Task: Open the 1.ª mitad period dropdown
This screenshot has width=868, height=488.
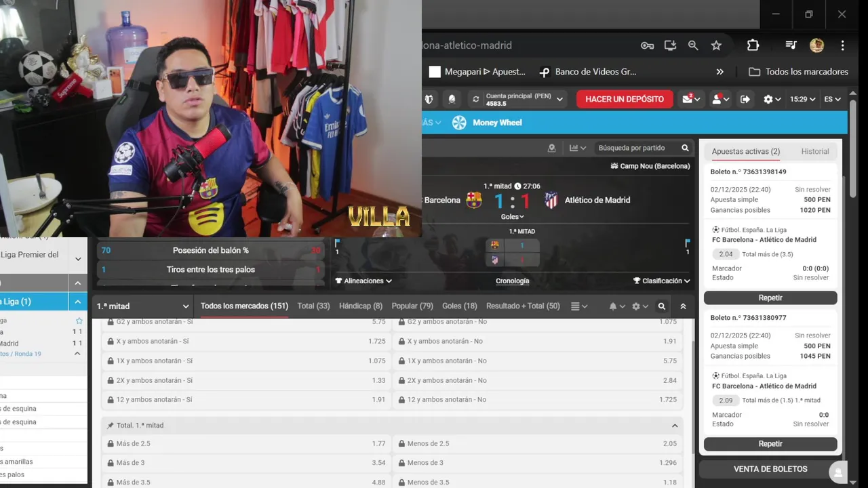Action: (142, 306)
